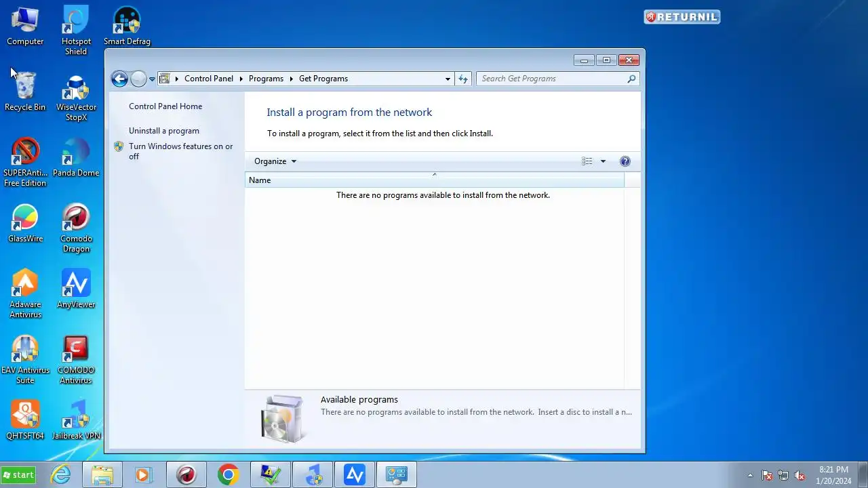Open network tray icon
Screen dimensions: 868x488
(x=783, y=476)
